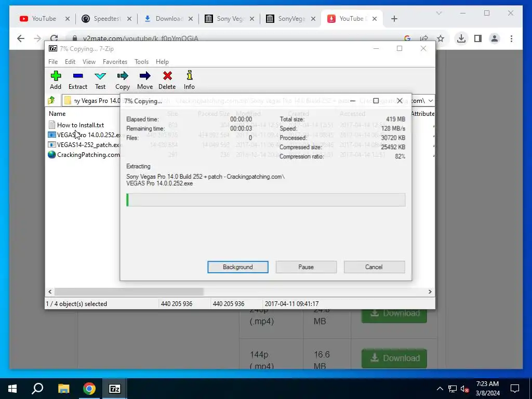Viewport: 532px width, 399px height.
Task: Open Chrome from the taskbar
Action: coord(89,389)
